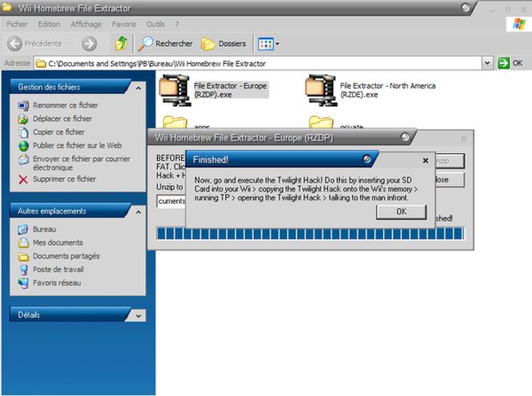Open Mes documents location
Image resolution: width=532 pixels, height=396 pixels.
point(57,242)
